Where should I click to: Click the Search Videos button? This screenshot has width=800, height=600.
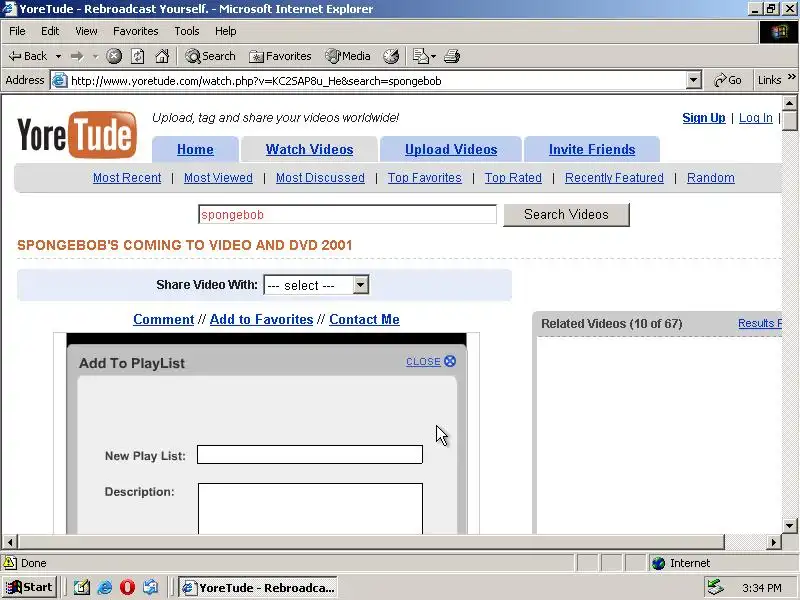566,214
